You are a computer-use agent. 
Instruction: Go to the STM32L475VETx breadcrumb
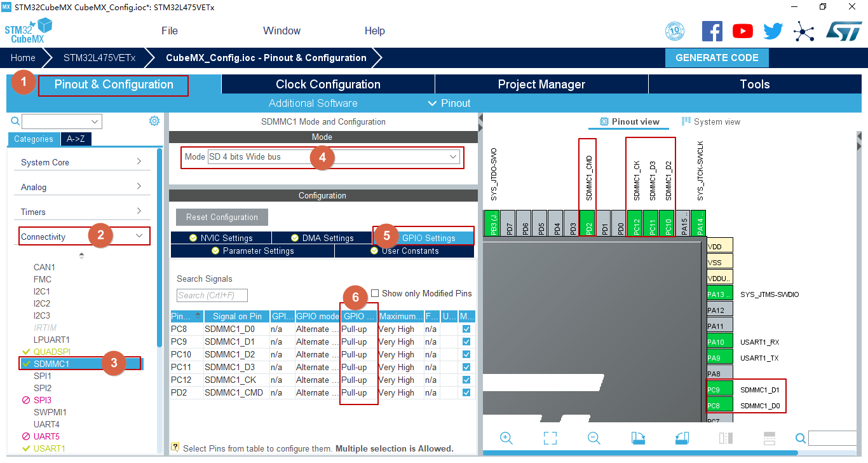tap(99, 57)
